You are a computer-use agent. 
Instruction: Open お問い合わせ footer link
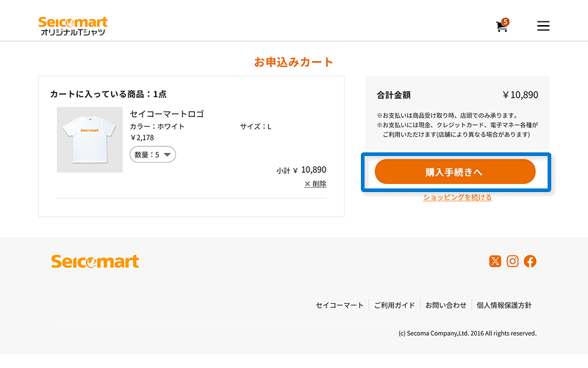tap(445, 305)
